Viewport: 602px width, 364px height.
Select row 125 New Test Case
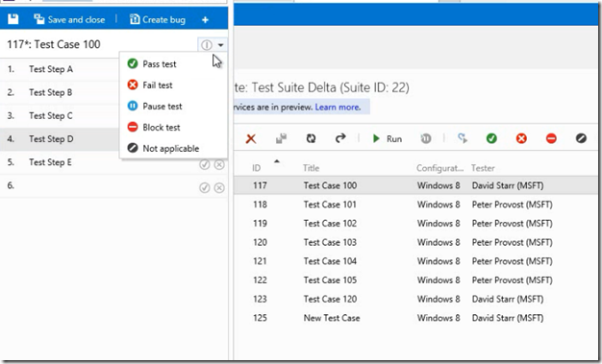pyautogui.click(x=415, y=318)
